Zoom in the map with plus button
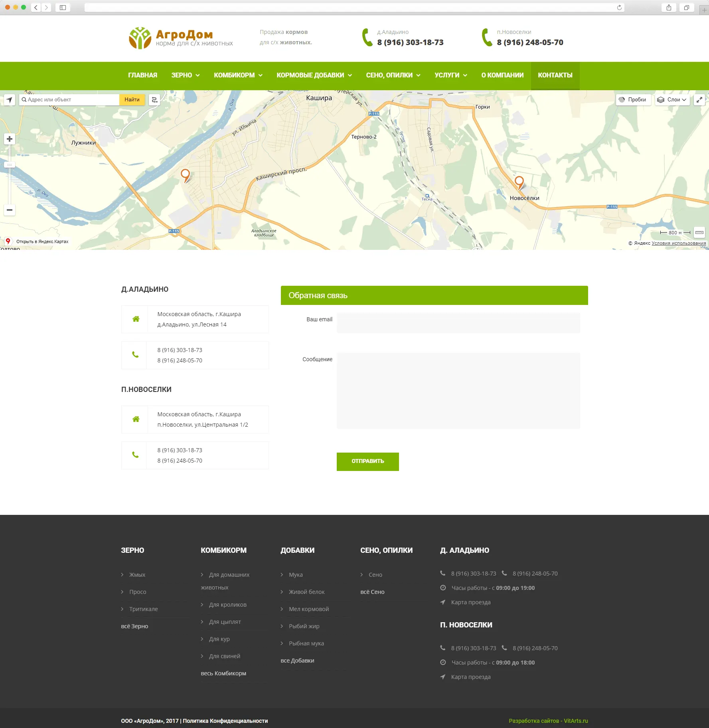 [10, 139]
